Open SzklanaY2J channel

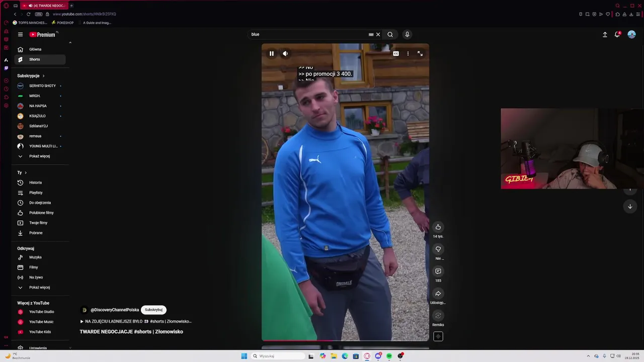coord(40,126)
